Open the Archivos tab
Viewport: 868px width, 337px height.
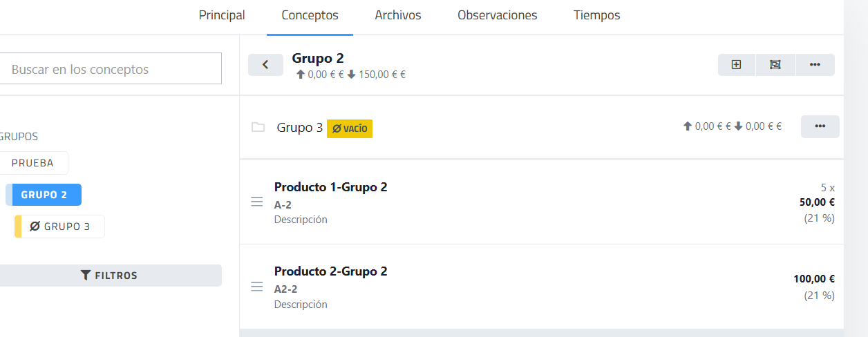tap(398, 15)
